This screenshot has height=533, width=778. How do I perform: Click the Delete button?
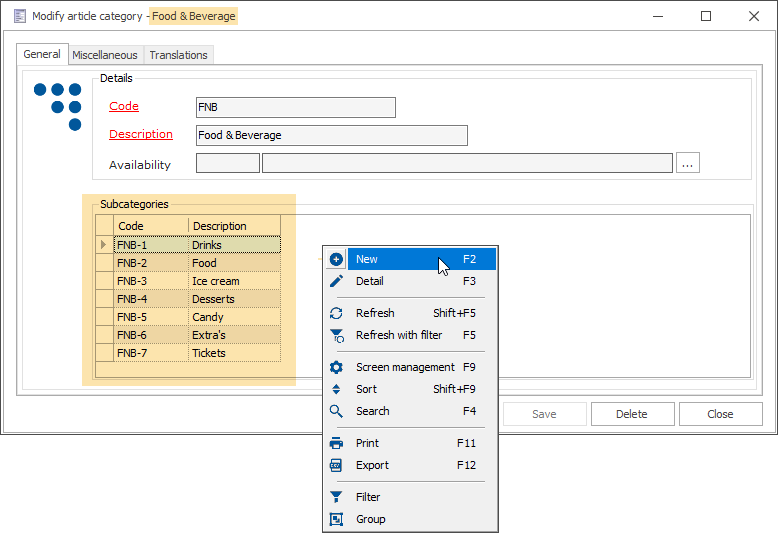click(x=632, y=414)
